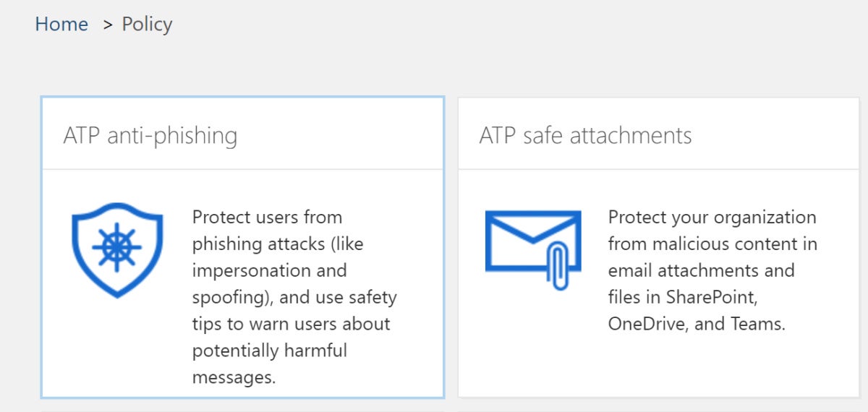Open the ATP safe attachments card title
The image size is (868, 412).
[x=585, y=135]
